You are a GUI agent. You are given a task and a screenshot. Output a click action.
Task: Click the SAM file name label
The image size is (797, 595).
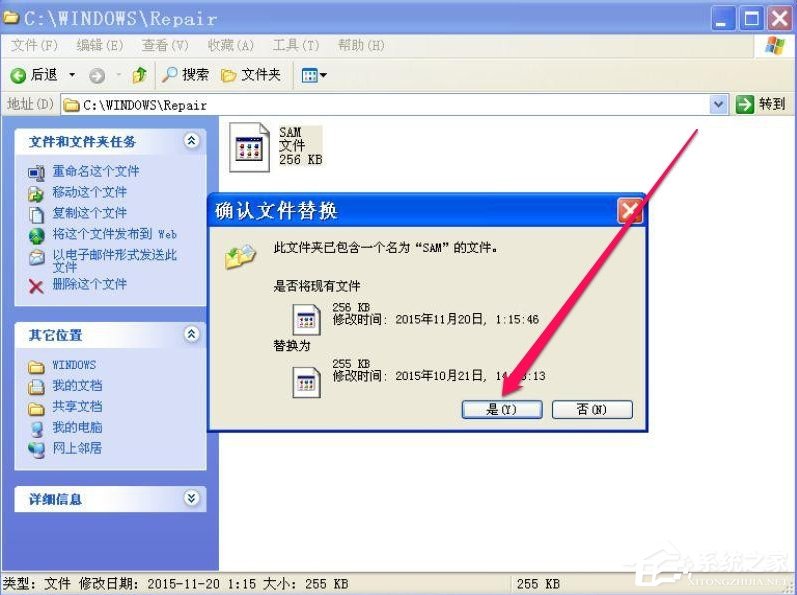pyautogui.click(x=290, y=132)
